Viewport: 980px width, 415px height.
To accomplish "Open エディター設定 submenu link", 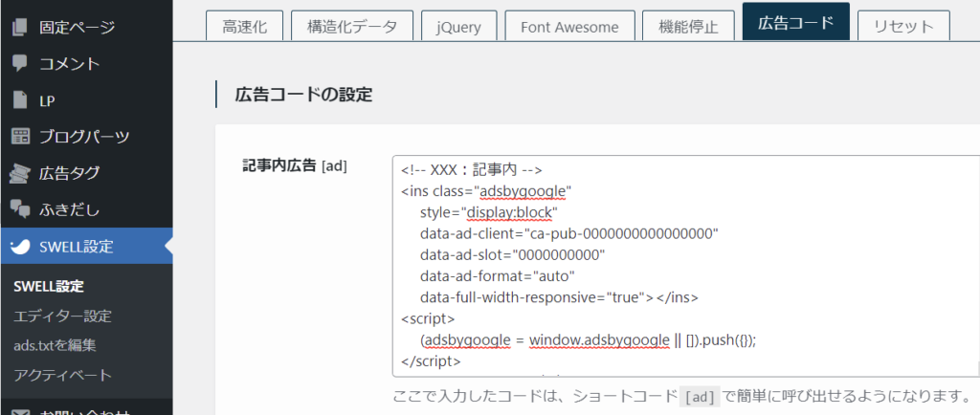I will point(62,316).
